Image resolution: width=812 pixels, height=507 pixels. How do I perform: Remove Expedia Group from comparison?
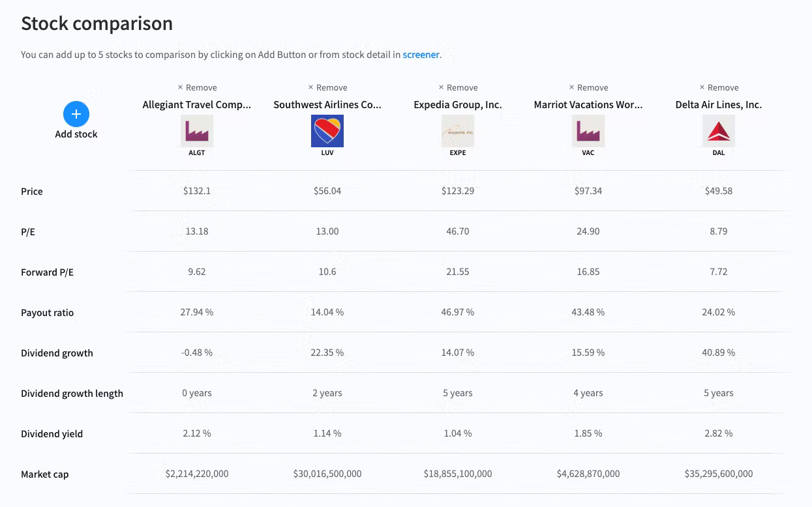[458, 87]
